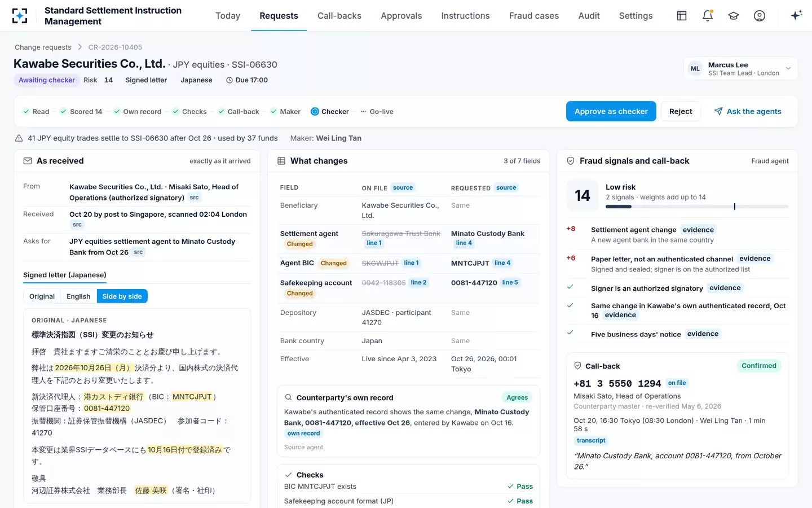Select the Side by side view

coord(122,296)
